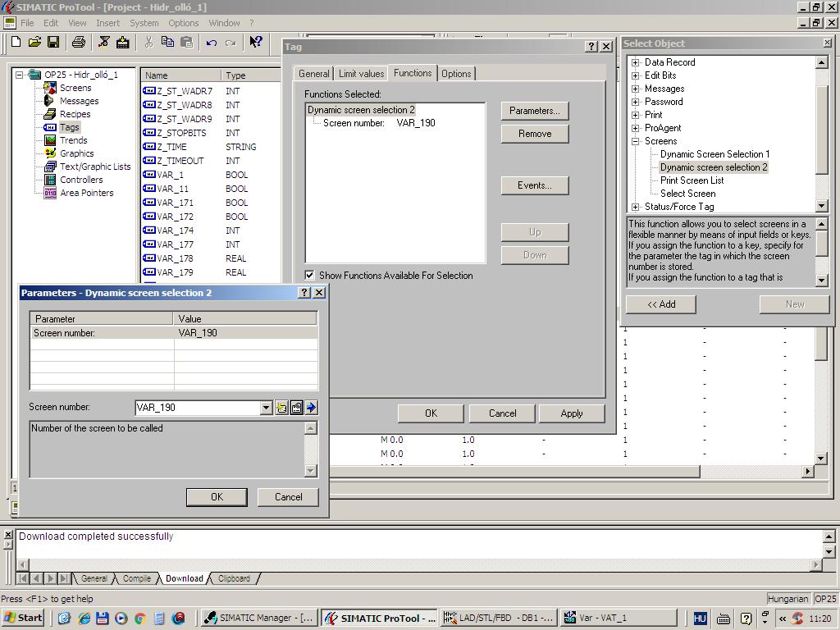Image resolution: width=840 pixels, height=630 pixels.
Task: Click the Parameters... button
Action: 535,111
